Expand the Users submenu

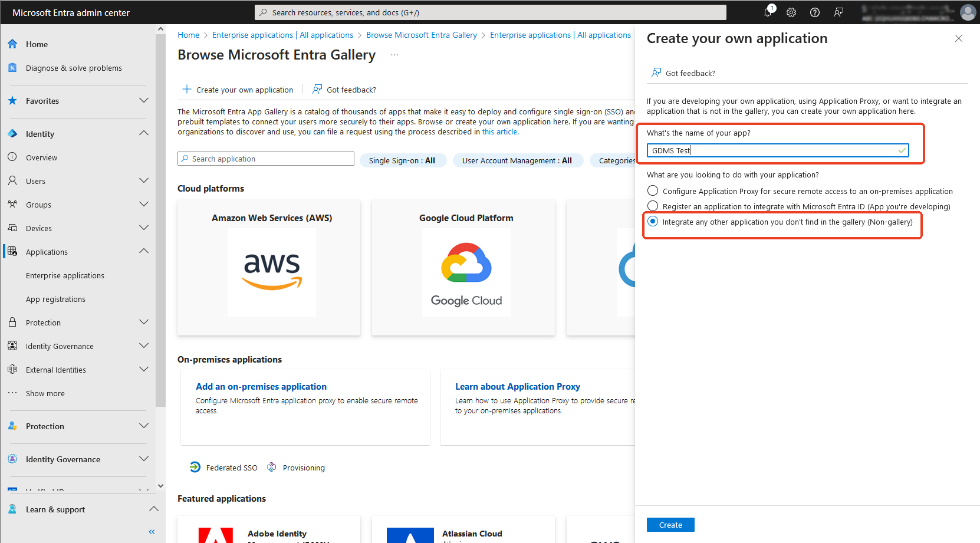143,181
